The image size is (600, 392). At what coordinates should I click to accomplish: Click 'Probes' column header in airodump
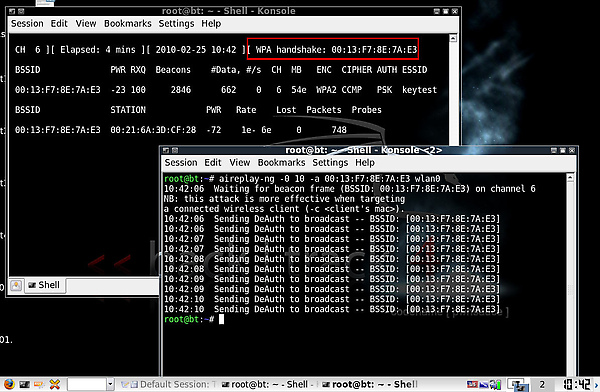[366, 110]
